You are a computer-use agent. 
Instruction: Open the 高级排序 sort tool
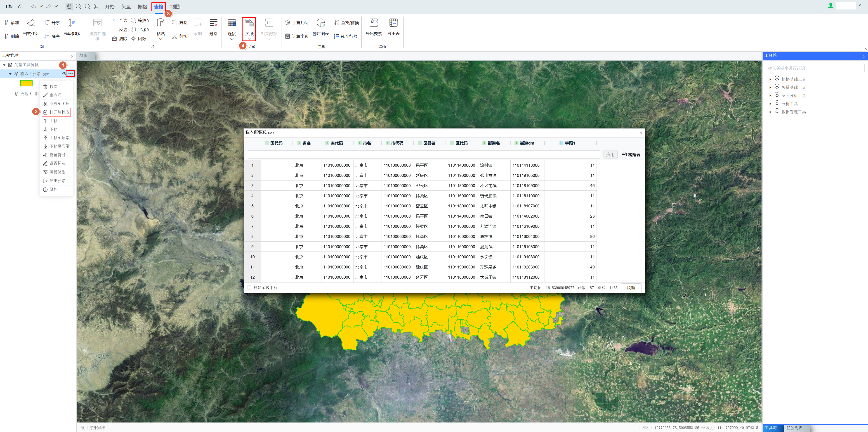71,23
